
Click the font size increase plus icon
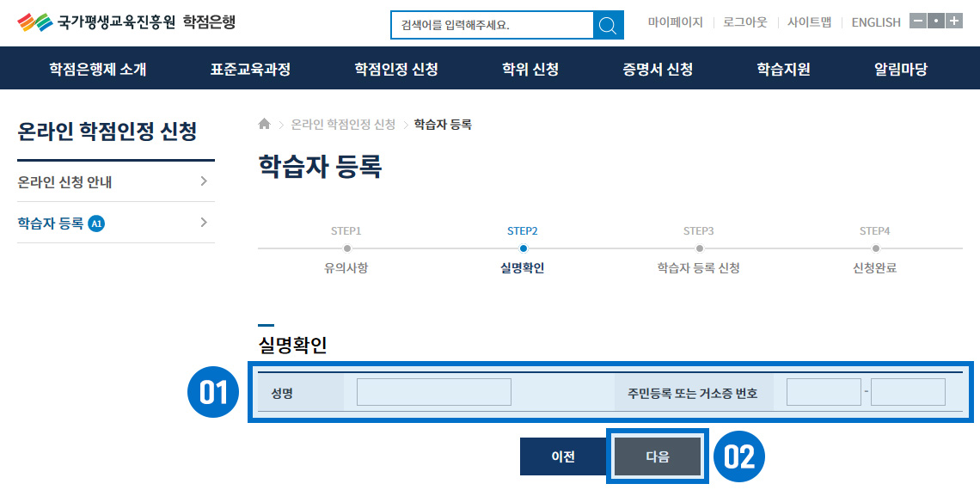(953, 21)
